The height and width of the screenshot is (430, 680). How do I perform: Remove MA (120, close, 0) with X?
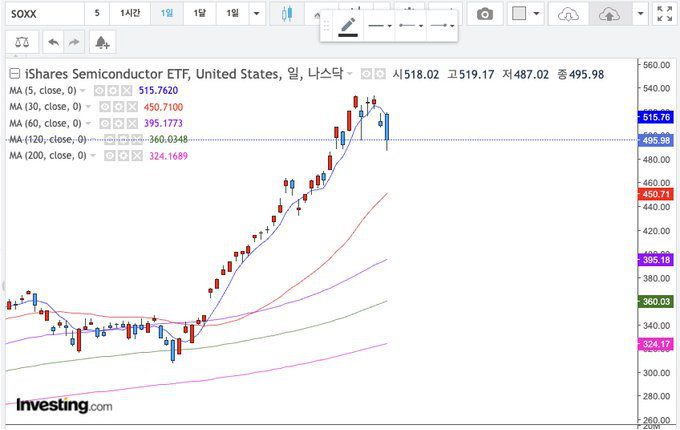[137, 139]
